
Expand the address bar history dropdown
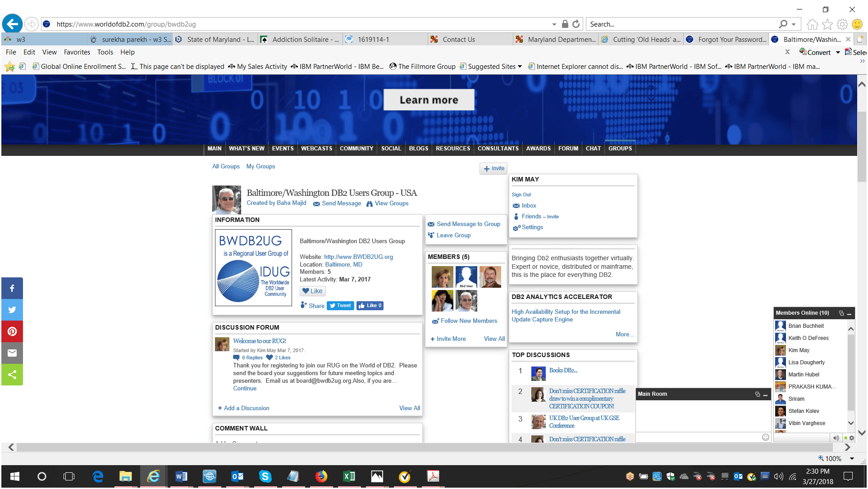point(554,24)
